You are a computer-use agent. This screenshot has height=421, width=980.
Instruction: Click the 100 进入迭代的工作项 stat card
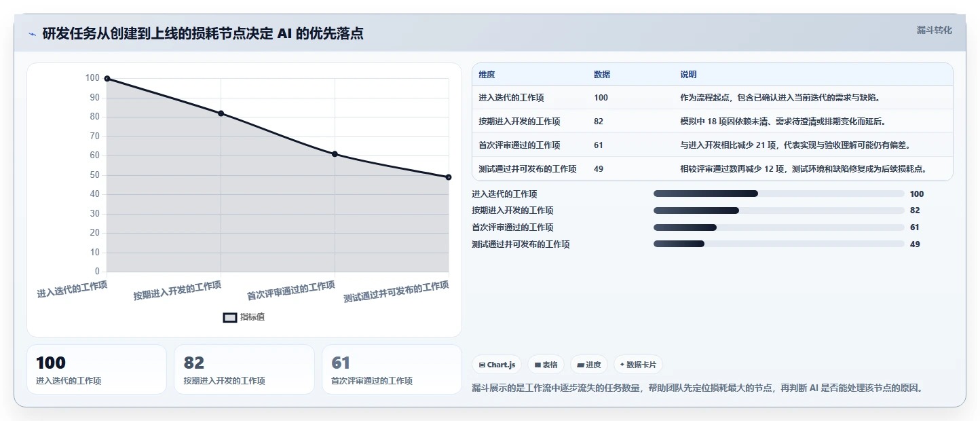click(x=96, y=369)
